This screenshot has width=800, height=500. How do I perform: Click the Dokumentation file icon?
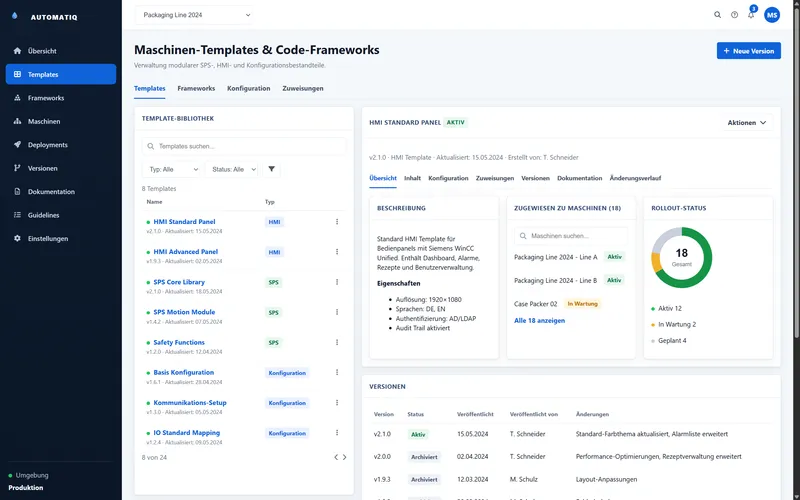pos(17,192)
